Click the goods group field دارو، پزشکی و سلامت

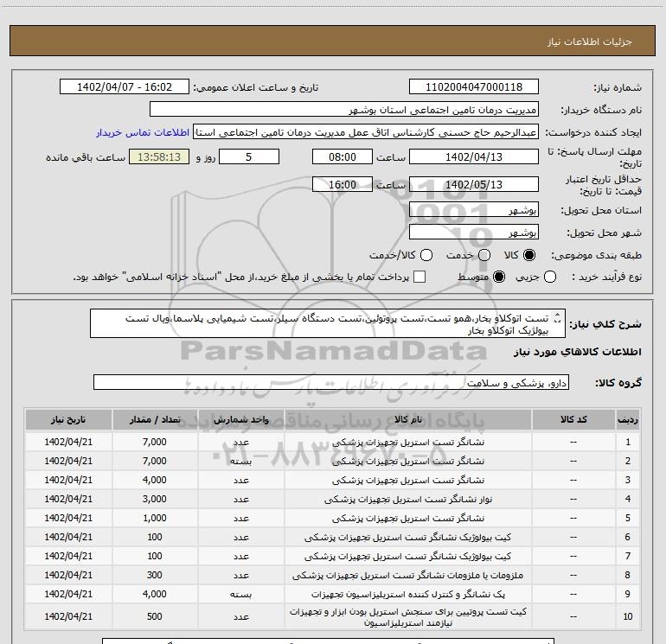click(331, 382)
